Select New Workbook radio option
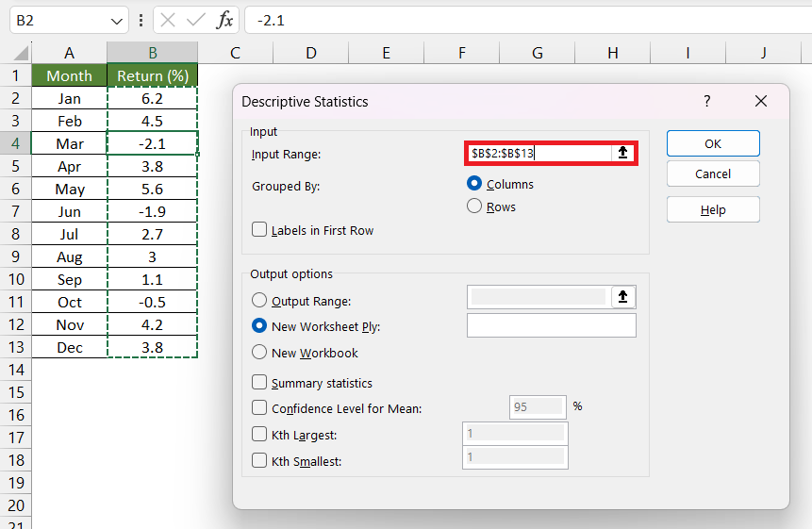Screen dimensions: 812x529 point(259,352)
